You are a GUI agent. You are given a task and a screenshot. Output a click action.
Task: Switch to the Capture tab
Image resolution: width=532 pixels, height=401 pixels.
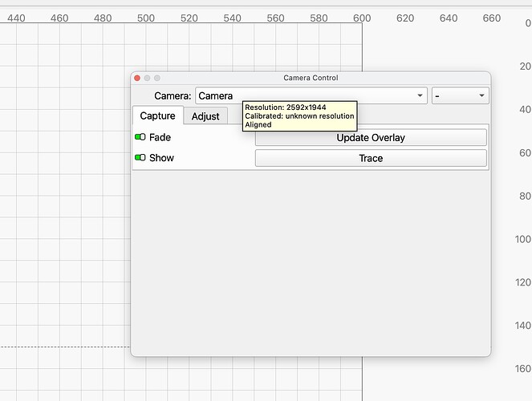pos(157,116)
